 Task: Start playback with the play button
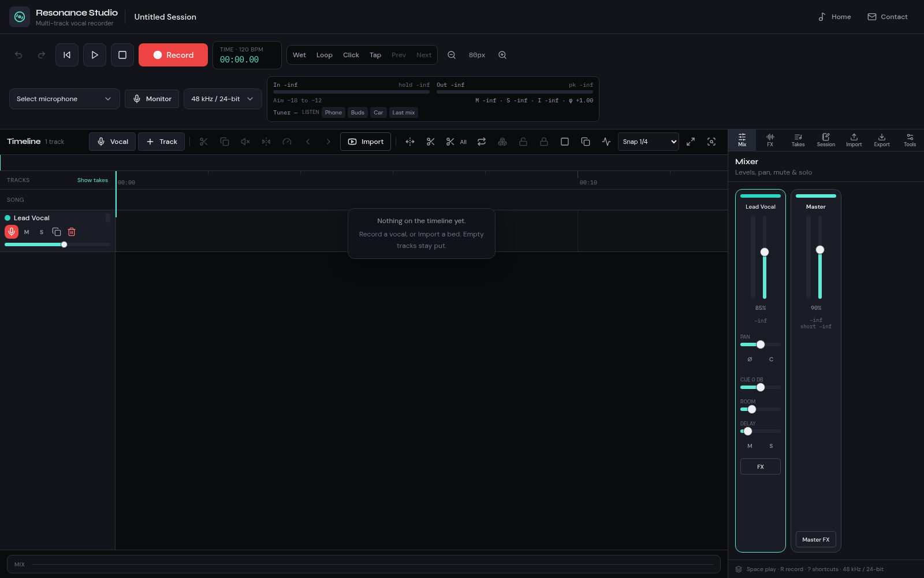tap(95, 55)
